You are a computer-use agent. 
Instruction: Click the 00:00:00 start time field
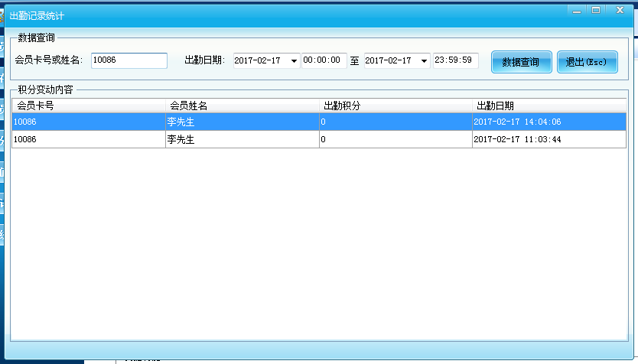coord(324,60)
